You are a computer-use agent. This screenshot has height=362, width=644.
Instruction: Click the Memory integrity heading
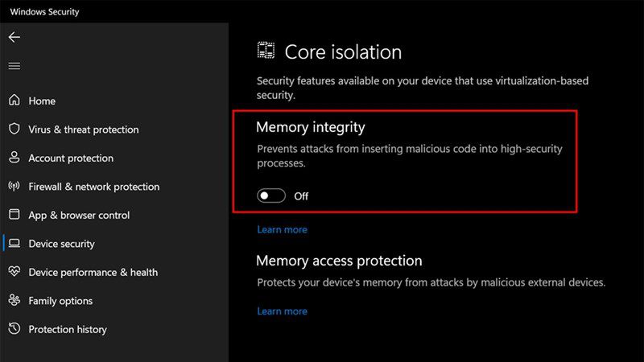tap(311, 128)
